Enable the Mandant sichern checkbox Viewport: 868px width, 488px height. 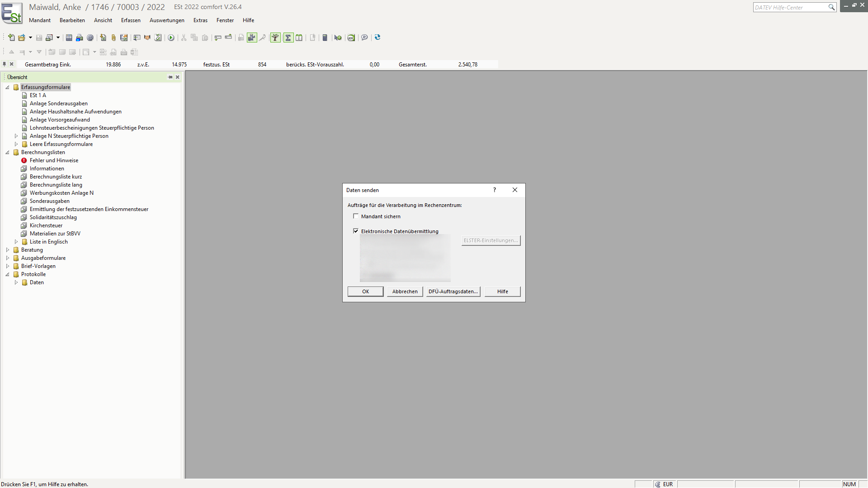356,216
